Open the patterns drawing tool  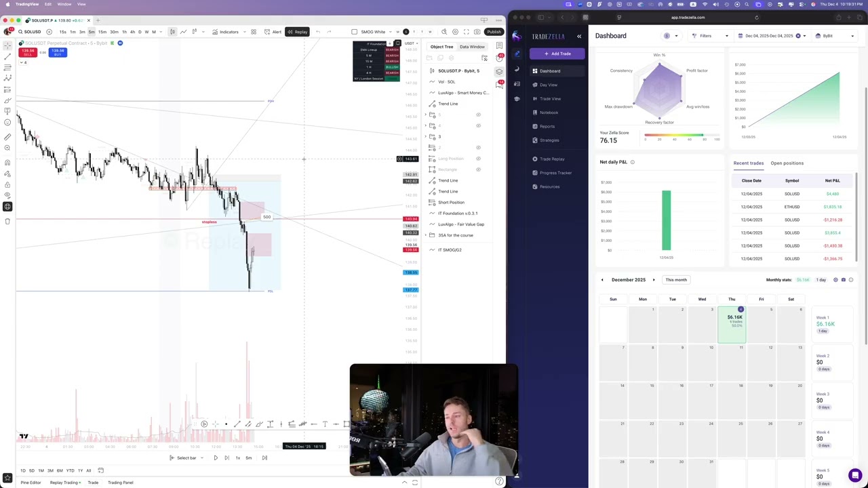(x=7, y=79)
